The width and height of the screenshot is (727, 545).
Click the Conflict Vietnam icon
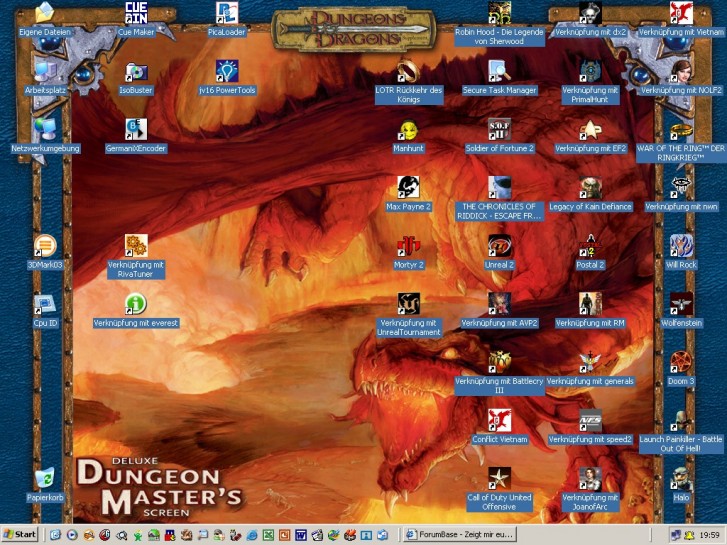point(499,420)
